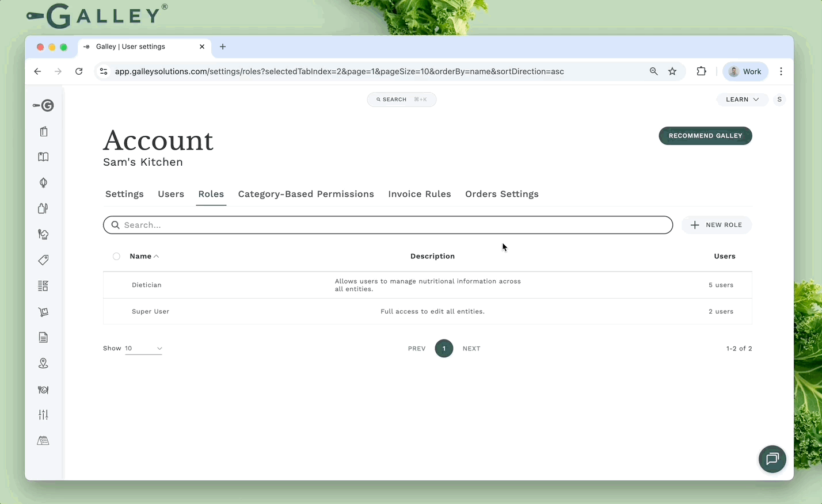Screen dimensions: 822x504
Task: Click the zoom magnifier icon in address bar
Action: [x=653, y=71]
